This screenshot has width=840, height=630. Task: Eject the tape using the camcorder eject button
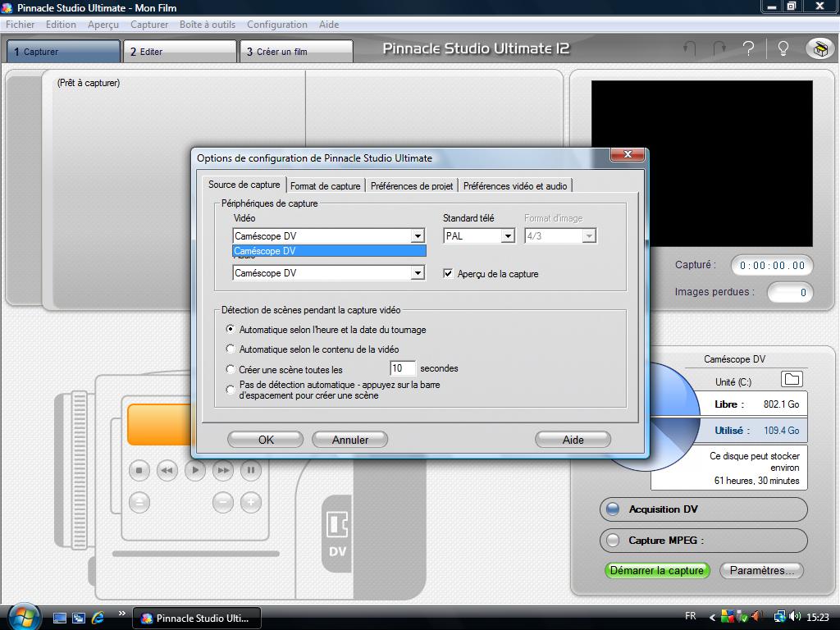pos(139,502)
